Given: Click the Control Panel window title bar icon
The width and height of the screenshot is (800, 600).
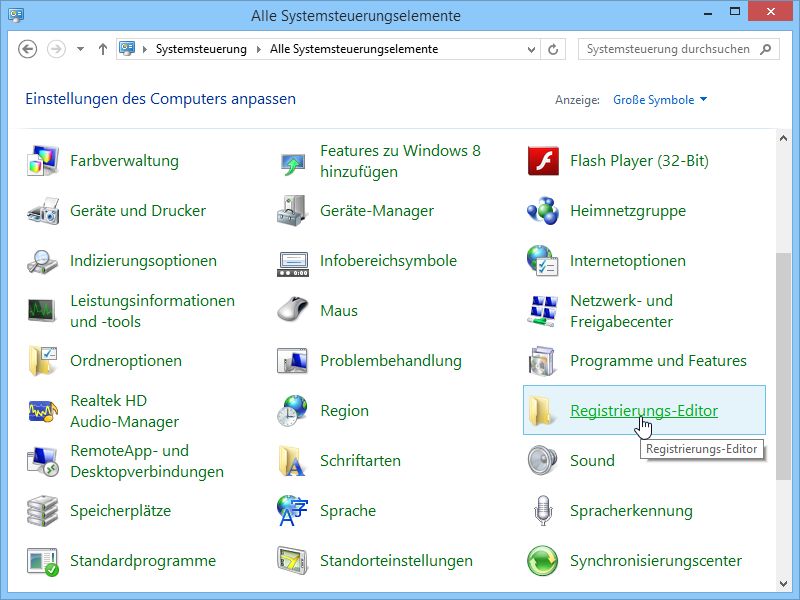Looking at the screenshot, I should tap(15, 15).
